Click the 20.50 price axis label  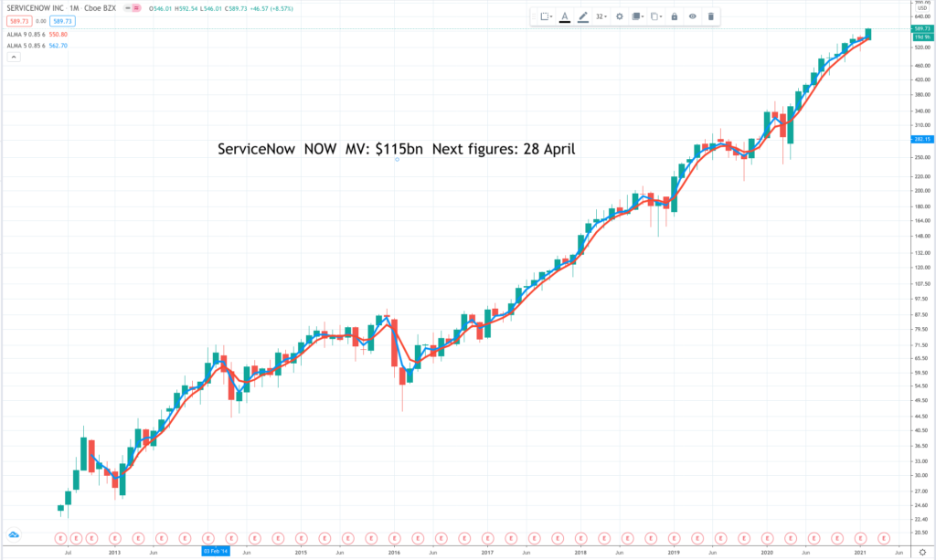tap(922, 533)
